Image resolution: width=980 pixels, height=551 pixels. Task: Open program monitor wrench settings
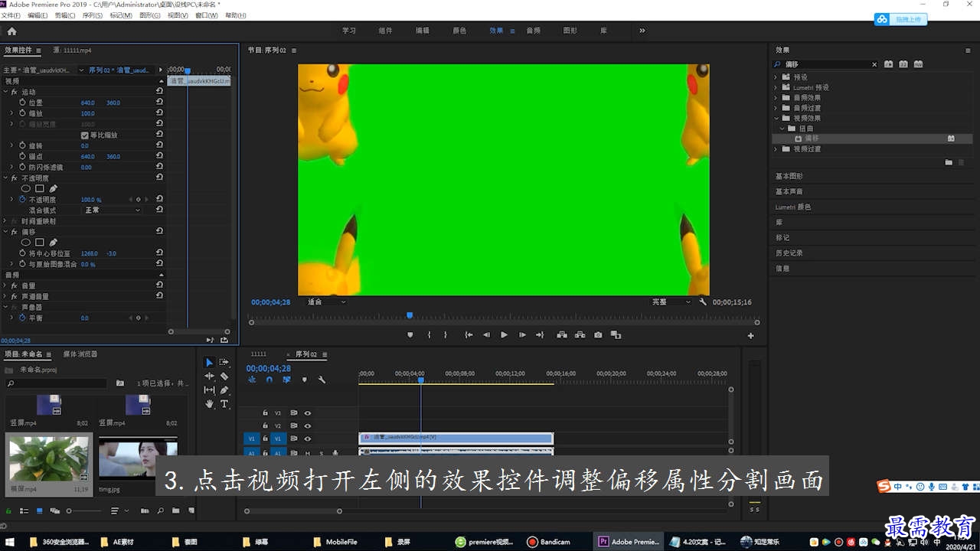tap(702, 302)
